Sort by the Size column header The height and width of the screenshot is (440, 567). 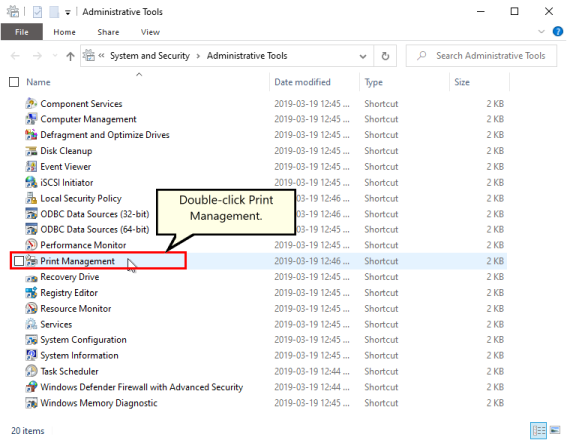point(462,82)
